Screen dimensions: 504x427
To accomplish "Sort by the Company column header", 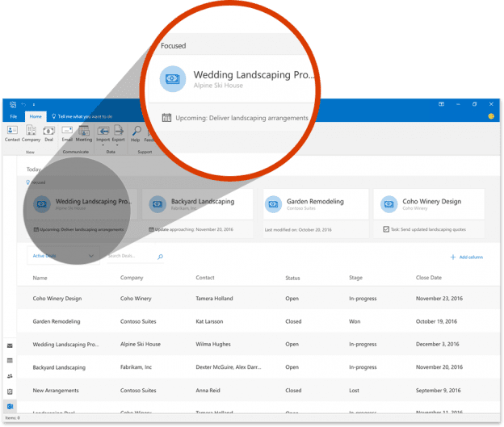I will pos(132,278).
